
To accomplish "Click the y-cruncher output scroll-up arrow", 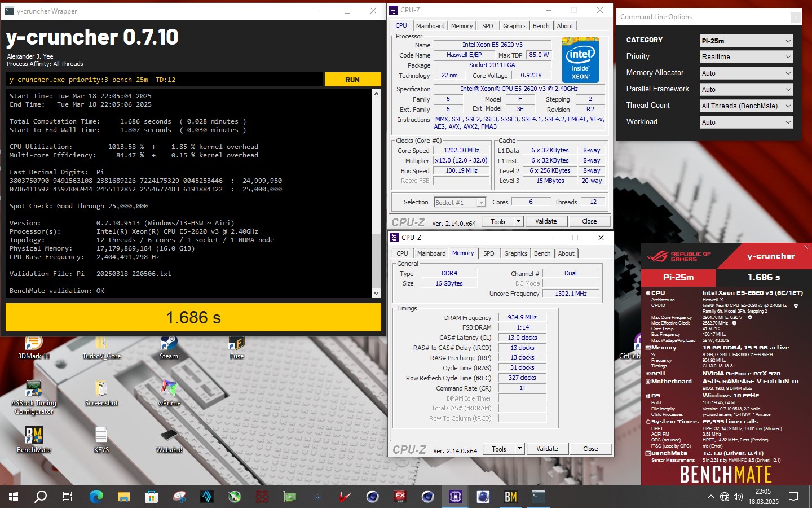I will pyautogui.click(x=376, y=94).
